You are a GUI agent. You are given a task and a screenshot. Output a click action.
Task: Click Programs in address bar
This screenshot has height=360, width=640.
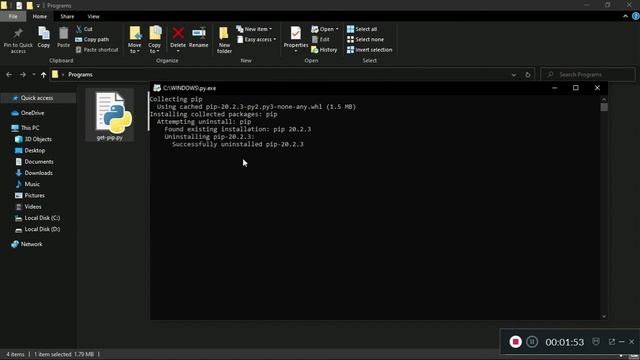[x=80, y=75]
